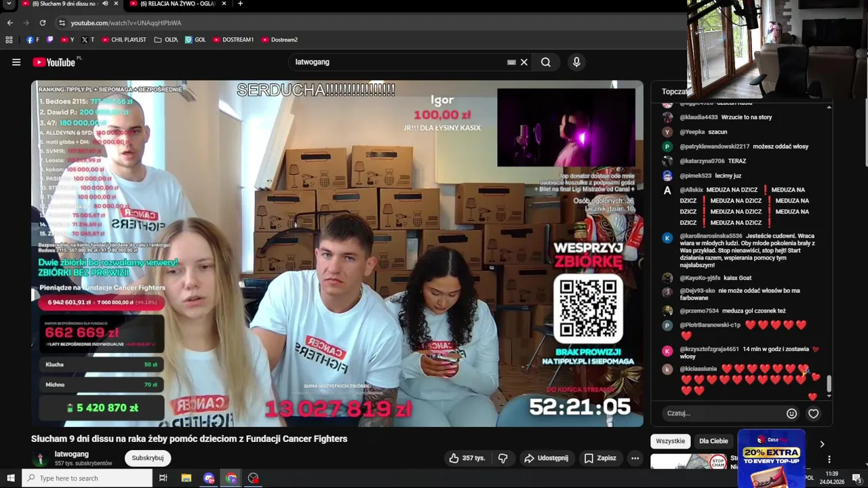
Task: Subscribe with the Subskrybuj button
Action: tap(148, 458)
